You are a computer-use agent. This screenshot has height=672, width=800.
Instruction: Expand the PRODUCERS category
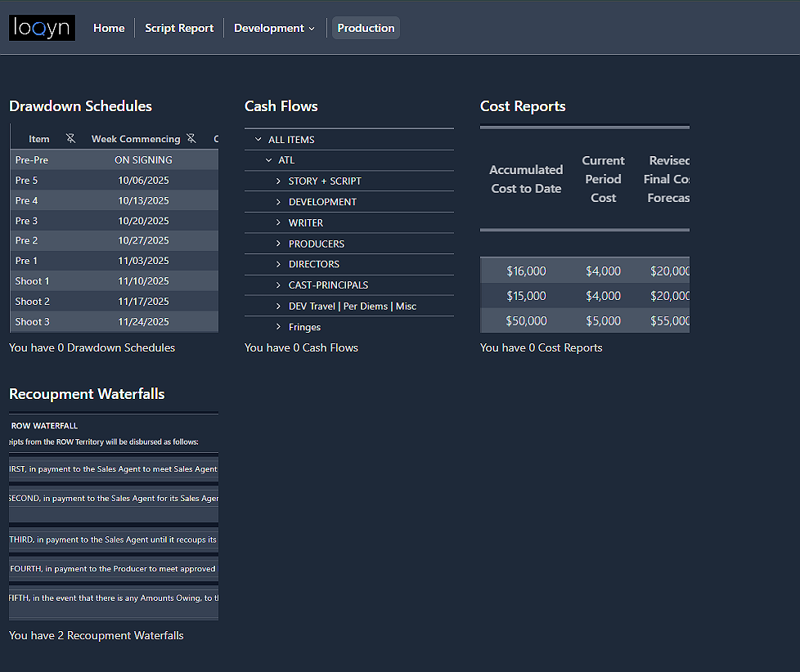278,243
